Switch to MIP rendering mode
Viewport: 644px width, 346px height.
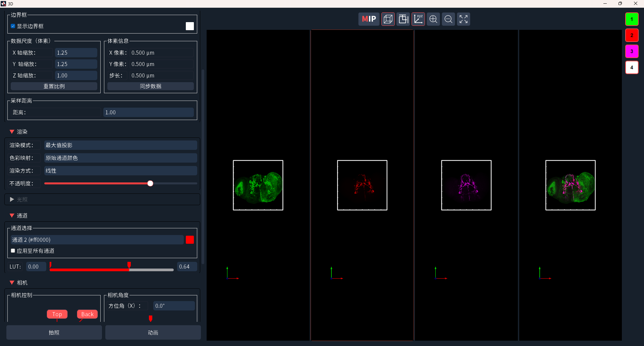pyautogui.click(x=369, y=19)
